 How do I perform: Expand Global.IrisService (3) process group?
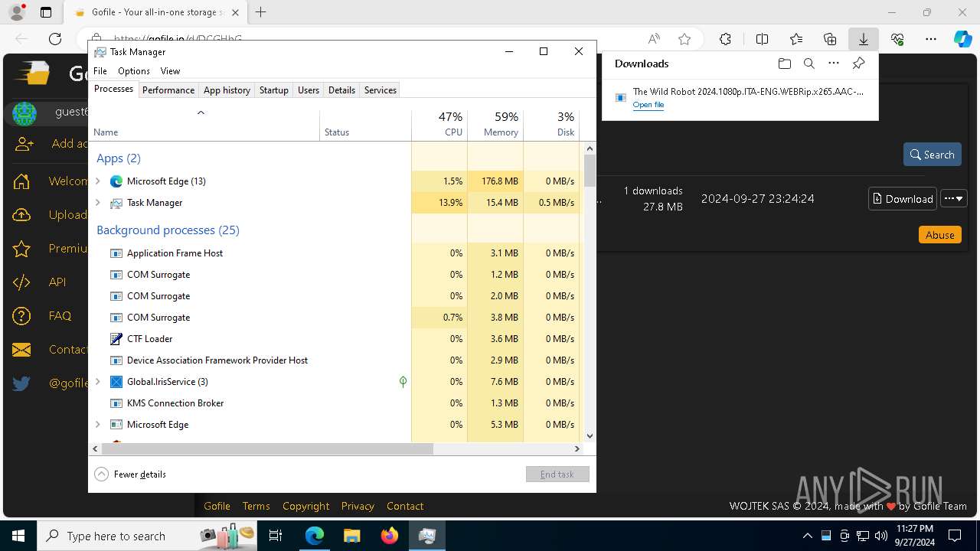[98, 382]
